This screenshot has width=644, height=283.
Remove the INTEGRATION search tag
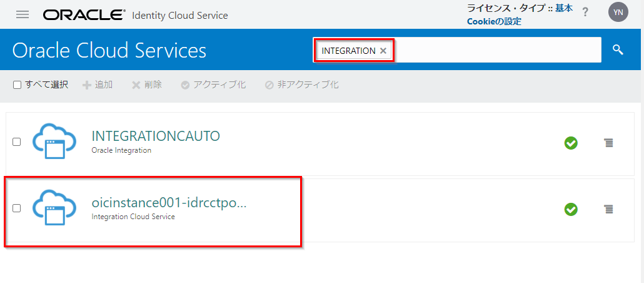[383, 51]
